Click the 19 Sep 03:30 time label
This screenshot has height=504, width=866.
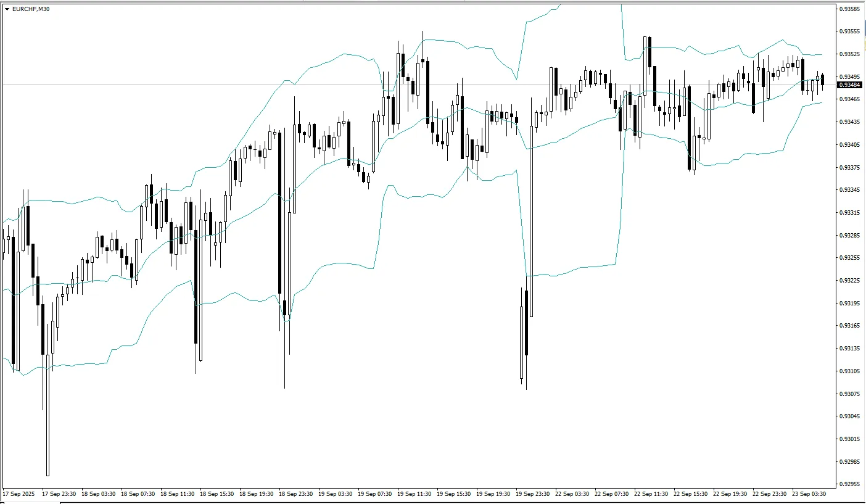[336, 494]
